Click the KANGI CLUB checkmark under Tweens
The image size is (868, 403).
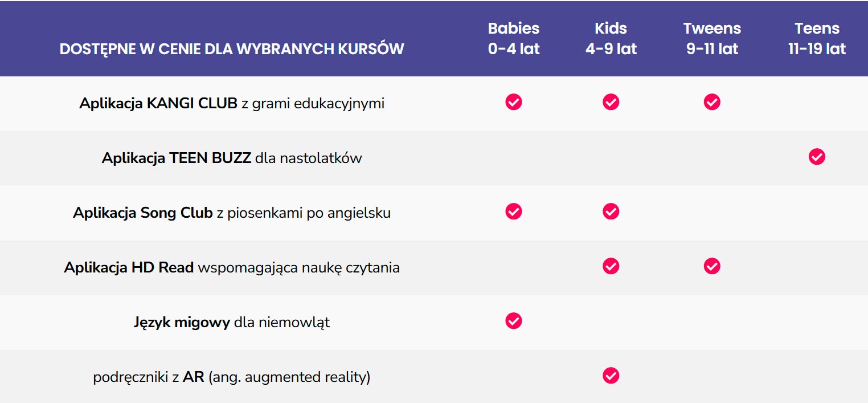[x=712, y=102]
